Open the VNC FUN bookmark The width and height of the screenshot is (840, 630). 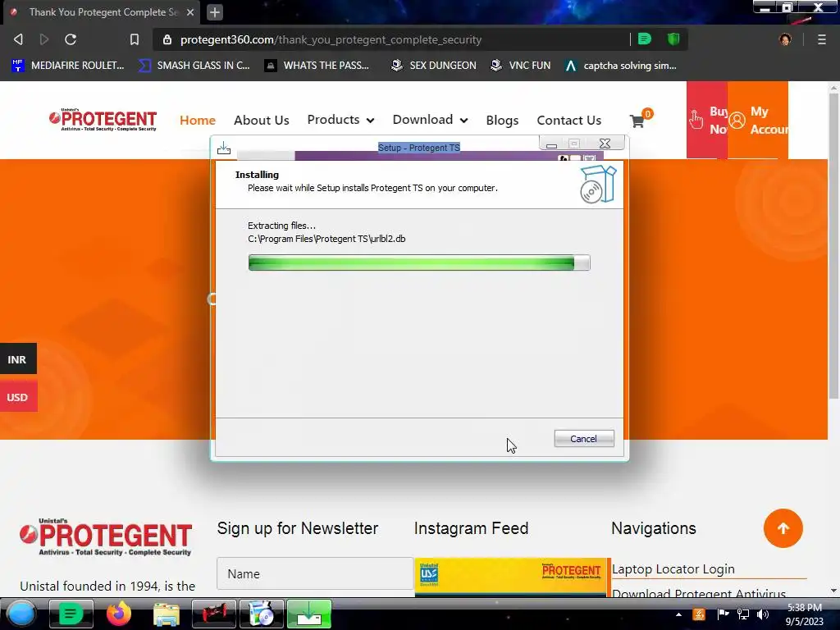pyautogui.click(x=521, y=66)
